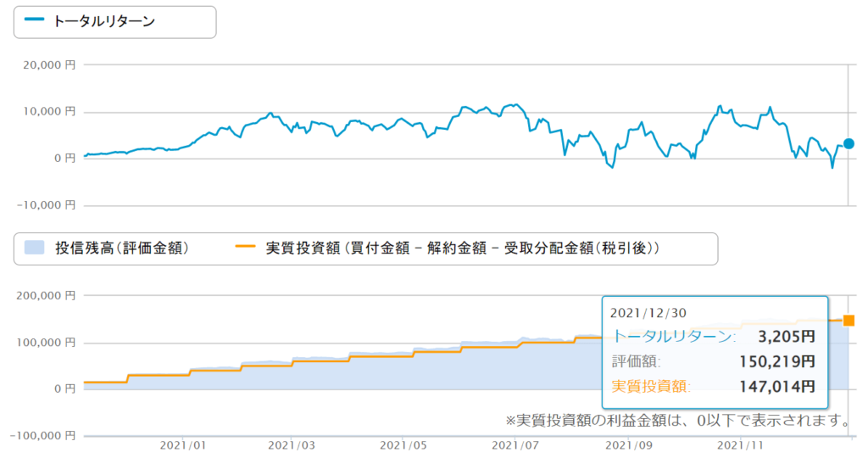Viewport: 868px width, 458px height.
Task: Click the light blue swatch beside 投信残高
Action: click(x=34, y=247)
